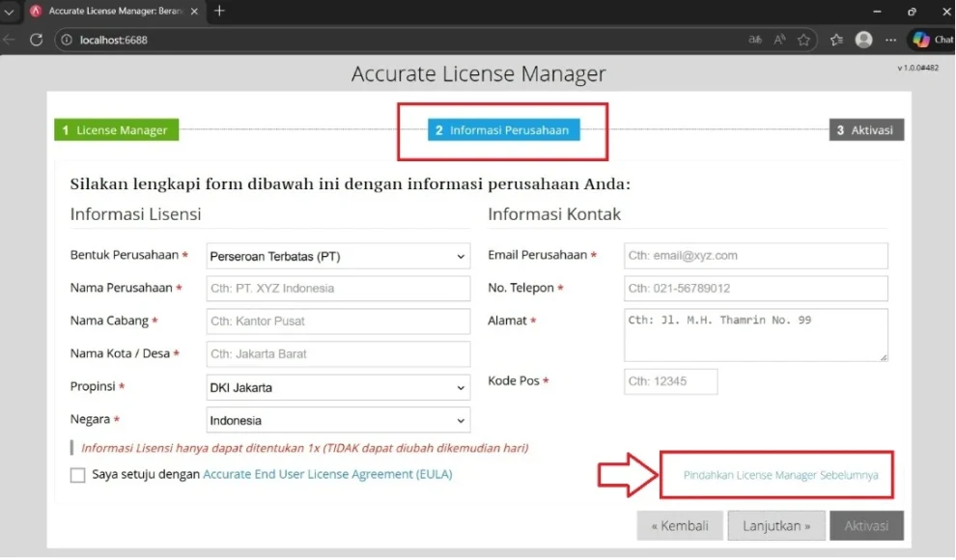Image resolution: width=956 pixels, height=560 pixels.
Task: Click the Nama Kota / Desa field
Action: [x=338, y=354]
